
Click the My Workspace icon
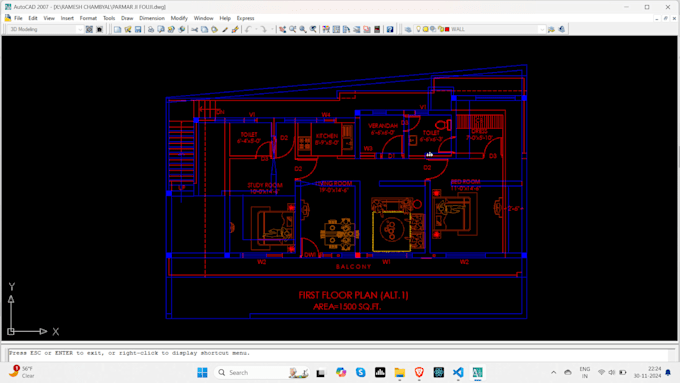(x=99, y=29)
